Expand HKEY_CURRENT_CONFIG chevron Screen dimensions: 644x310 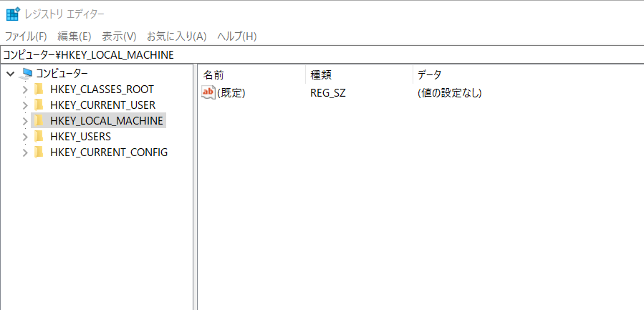tap(25, 152)
